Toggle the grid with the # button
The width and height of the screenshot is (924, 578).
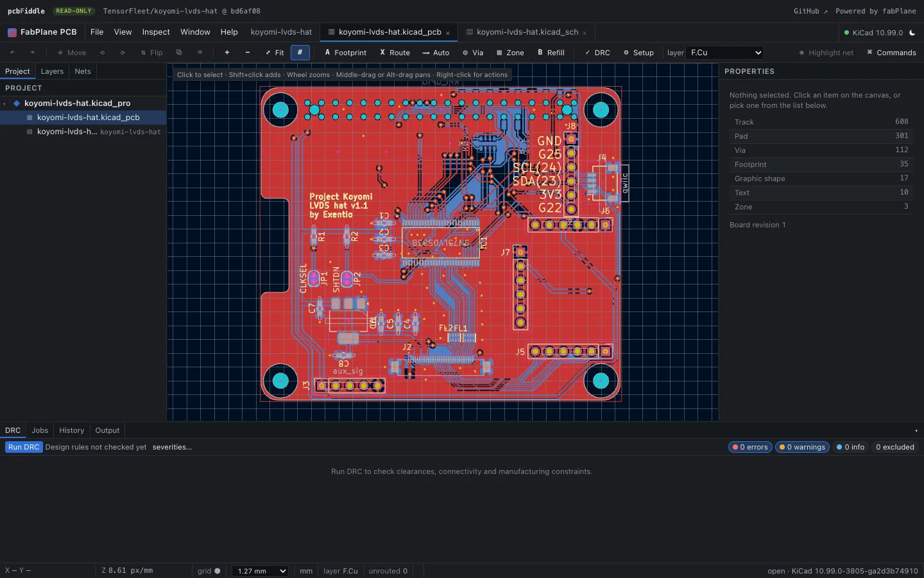tap(300, 53)
